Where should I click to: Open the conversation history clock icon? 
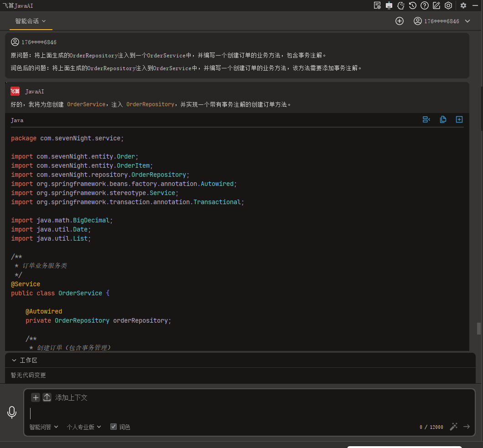[413, 5]
